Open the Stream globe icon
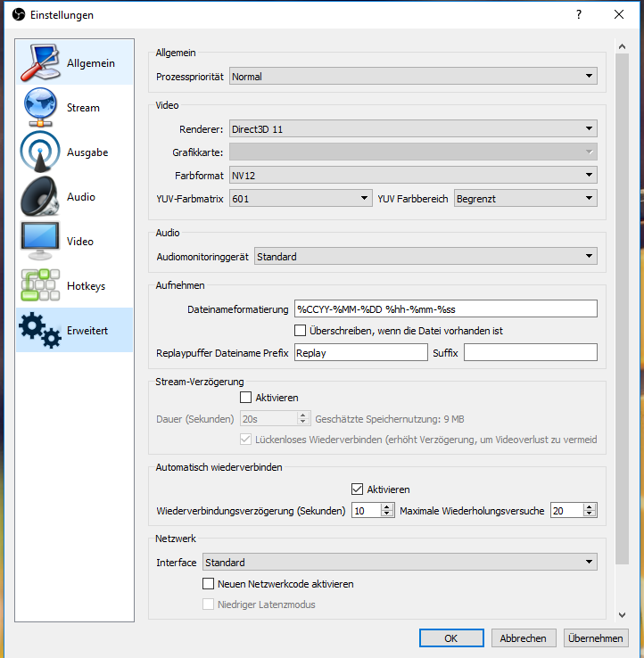This screenshot has width=644, height=658. tap(39, 108)
